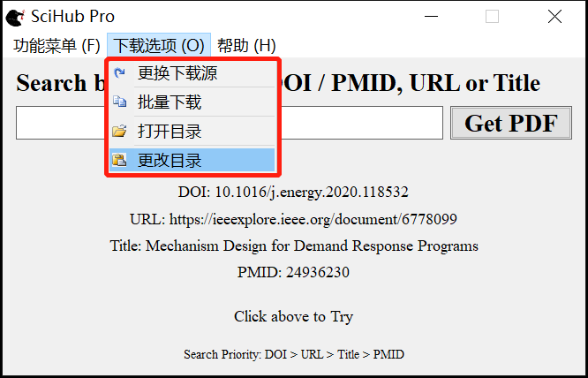
Task: Open the 功能菜单 (F) menu
Action: coord(57,46)
